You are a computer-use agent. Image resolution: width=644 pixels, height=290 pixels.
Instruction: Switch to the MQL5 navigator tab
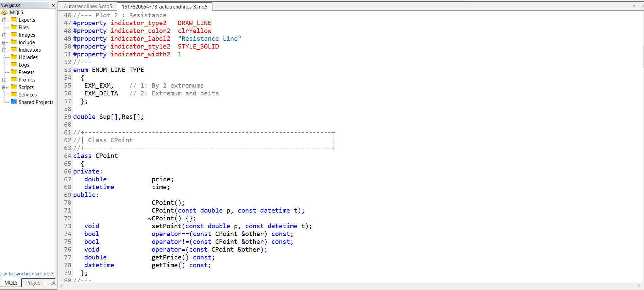click(11, 283)
